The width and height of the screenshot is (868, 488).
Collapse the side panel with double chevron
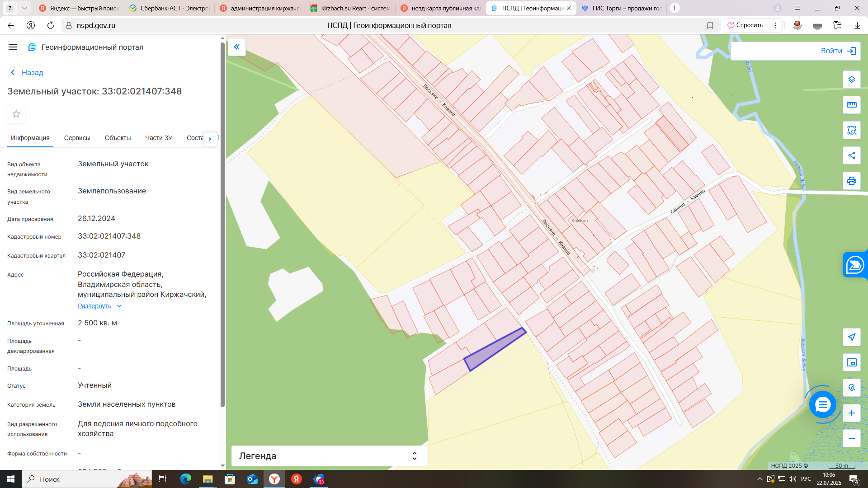(x=237, y=47)
